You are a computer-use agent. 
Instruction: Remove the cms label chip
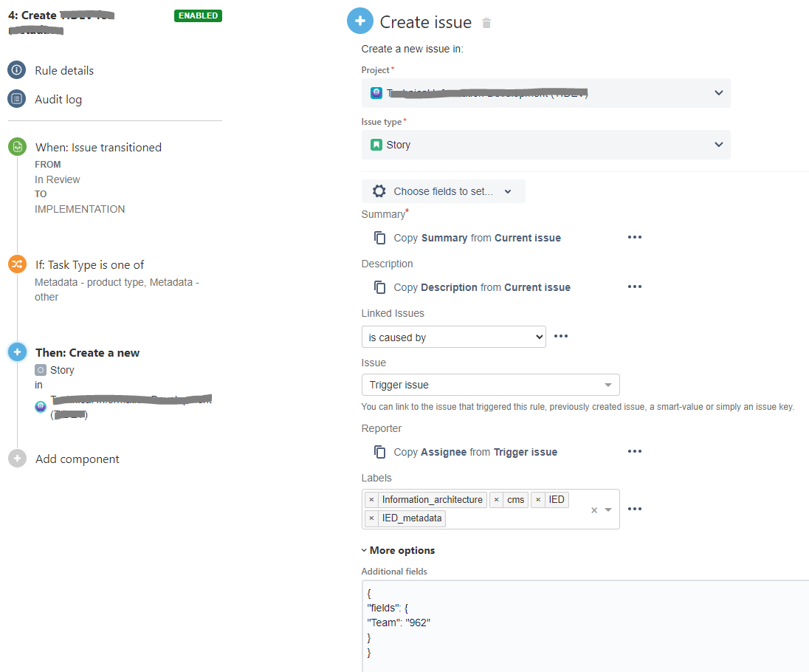point(495,499)
